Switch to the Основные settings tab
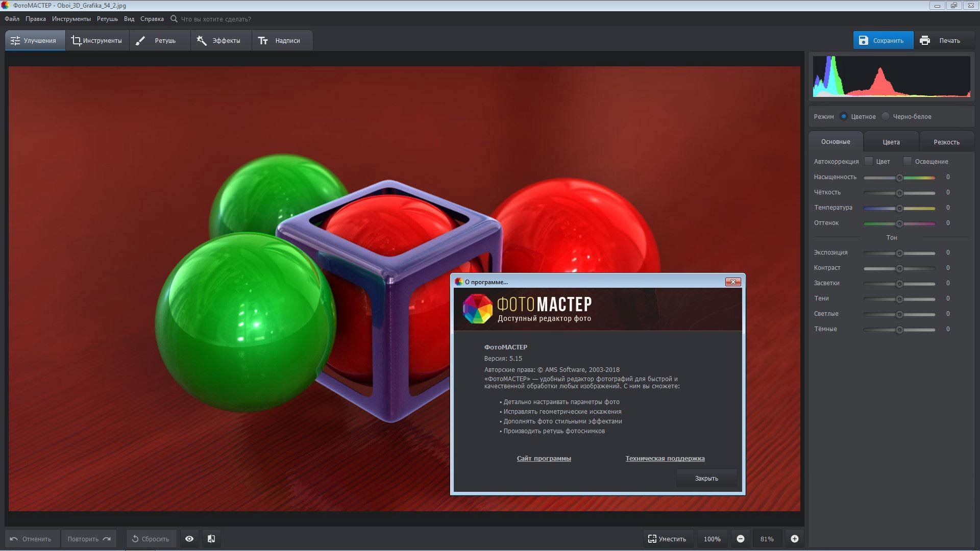980x551 pixels. 836,142
